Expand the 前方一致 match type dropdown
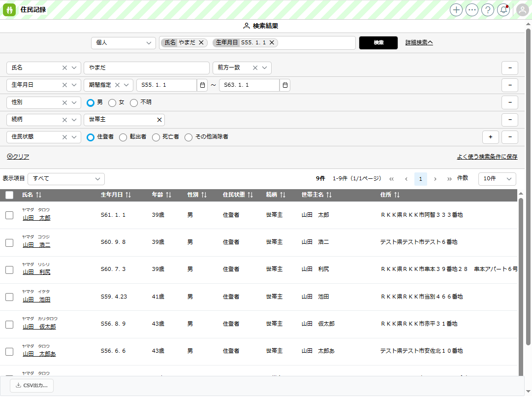 (265, 68)
